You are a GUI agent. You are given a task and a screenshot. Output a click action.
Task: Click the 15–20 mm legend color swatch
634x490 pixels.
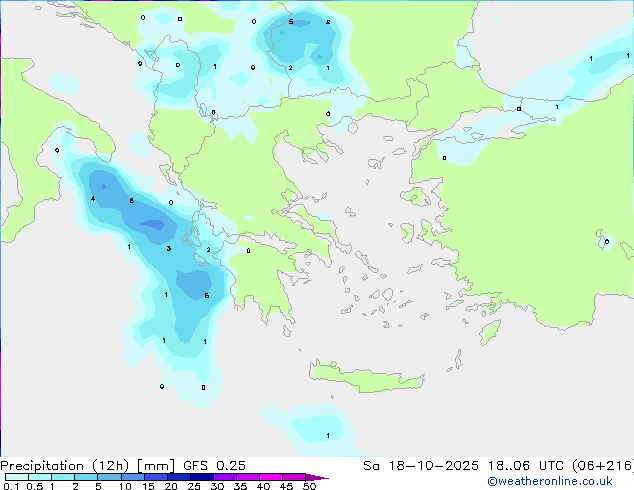click(x=156, y=477)
